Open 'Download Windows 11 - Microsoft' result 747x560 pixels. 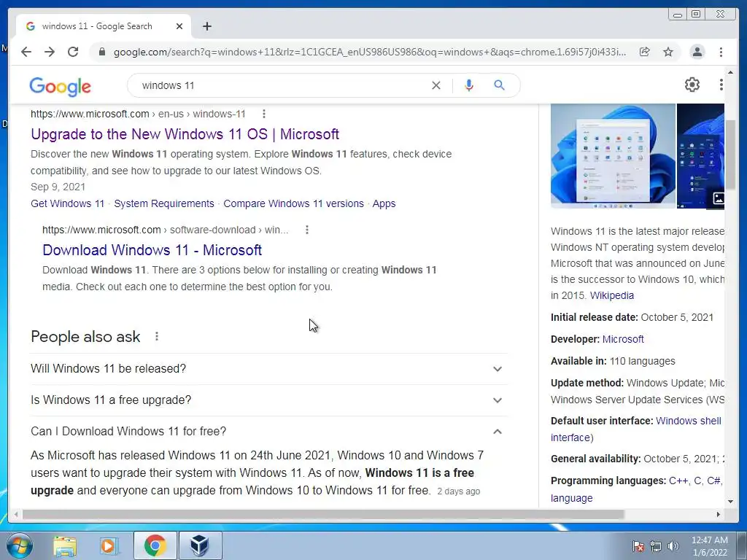tap(152, 250)
